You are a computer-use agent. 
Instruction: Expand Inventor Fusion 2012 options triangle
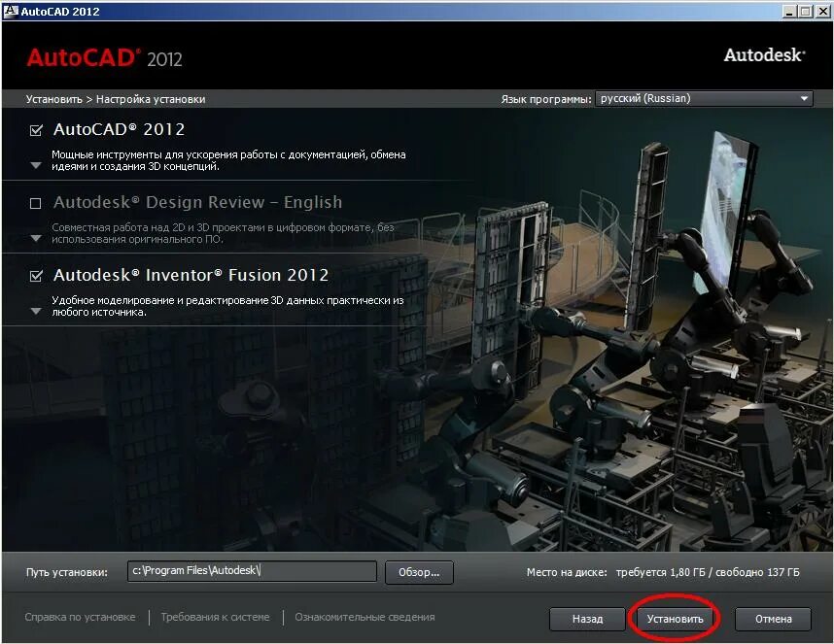(x=36, y=311)
